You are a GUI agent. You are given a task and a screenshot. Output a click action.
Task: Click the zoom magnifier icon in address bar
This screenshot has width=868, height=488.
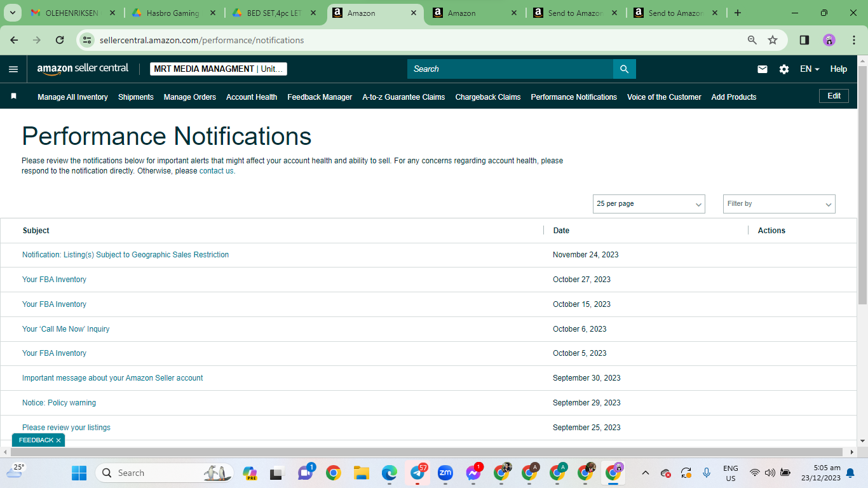(x=752, y=40)
